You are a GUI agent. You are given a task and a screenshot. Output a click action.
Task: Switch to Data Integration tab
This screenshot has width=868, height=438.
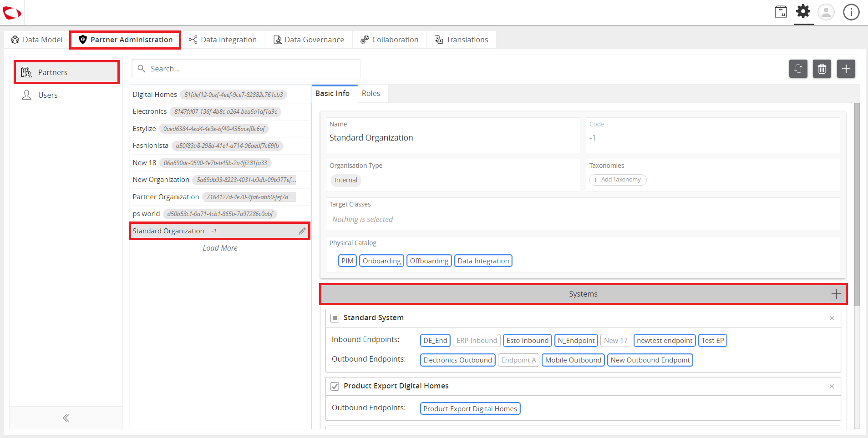[x=223, y=40]
